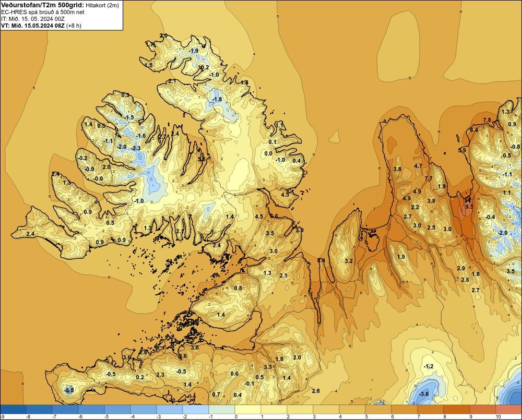Click the -0.9 temperature value
522x420 pixels.
(89, 169)
